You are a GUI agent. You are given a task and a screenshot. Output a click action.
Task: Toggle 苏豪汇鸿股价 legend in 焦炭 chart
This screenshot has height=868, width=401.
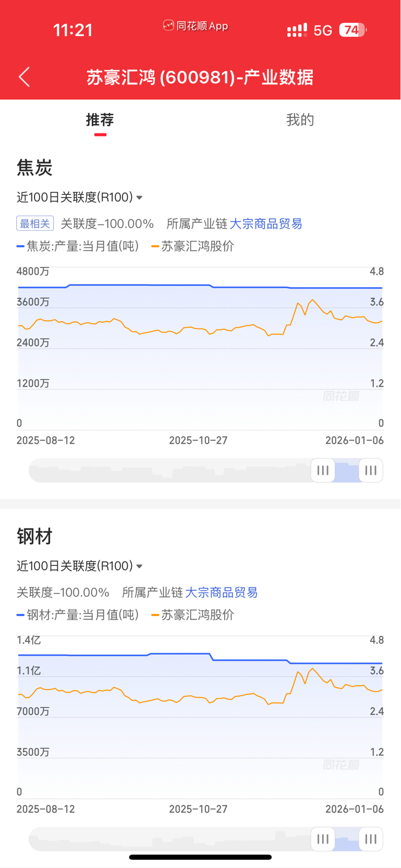[x=192, y=246]
